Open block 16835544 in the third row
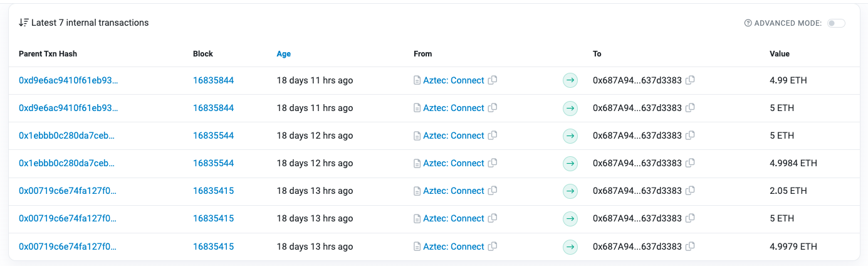868x266 pixels. tap(213, 136)
